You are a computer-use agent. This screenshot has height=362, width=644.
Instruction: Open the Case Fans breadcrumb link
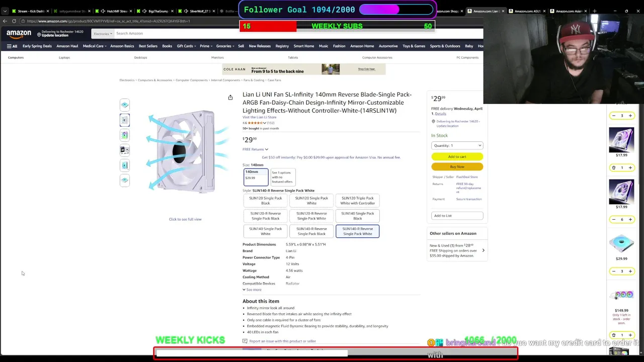[x=274, y=80]
